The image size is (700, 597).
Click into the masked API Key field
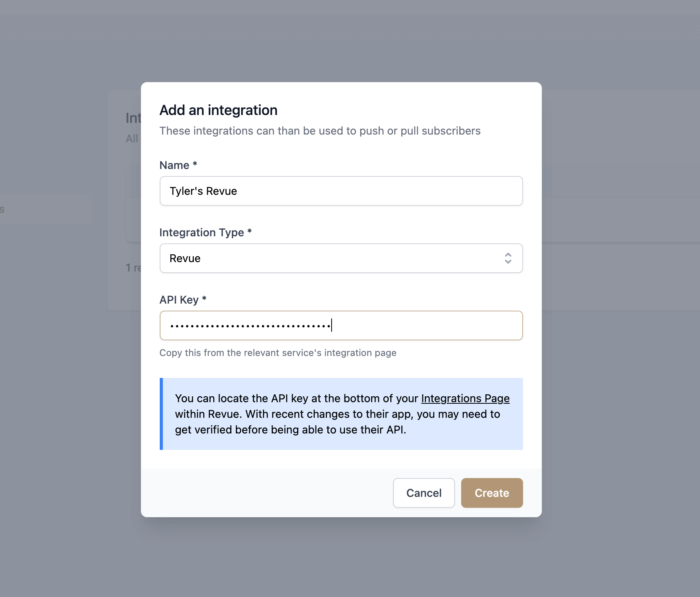click(x=341, y=325)
